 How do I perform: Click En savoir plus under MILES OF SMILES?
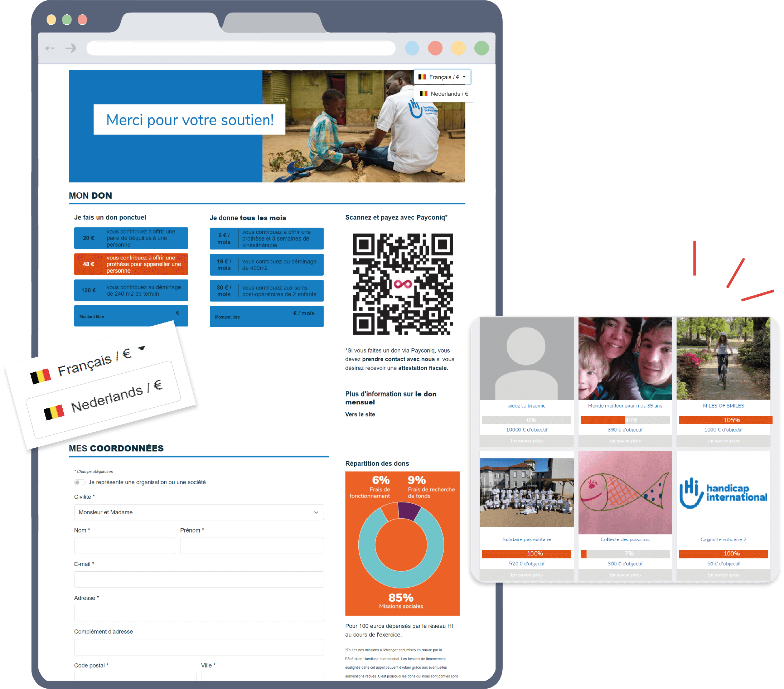click(723, 441)
